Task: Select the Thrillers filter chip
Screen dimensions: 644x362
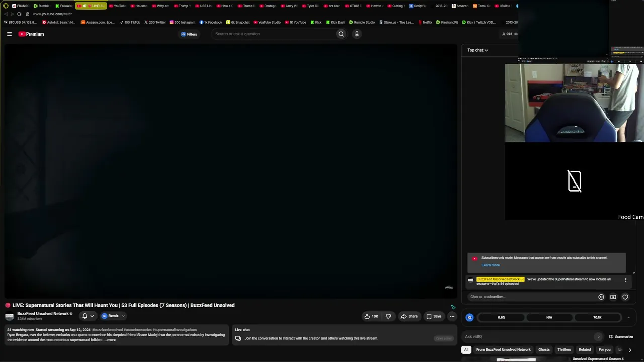Action: point(564,350)
